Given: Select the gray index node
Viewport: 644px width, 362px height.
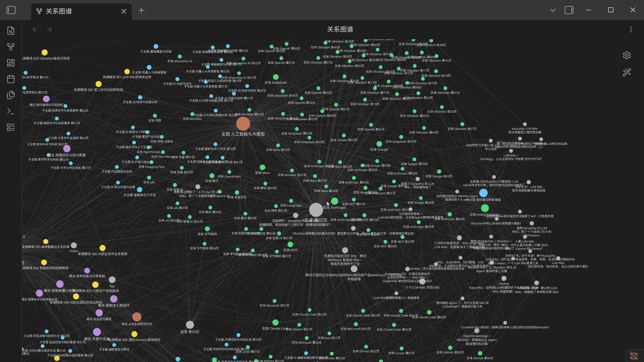Looking at the screenshot, I should point(74,245).
